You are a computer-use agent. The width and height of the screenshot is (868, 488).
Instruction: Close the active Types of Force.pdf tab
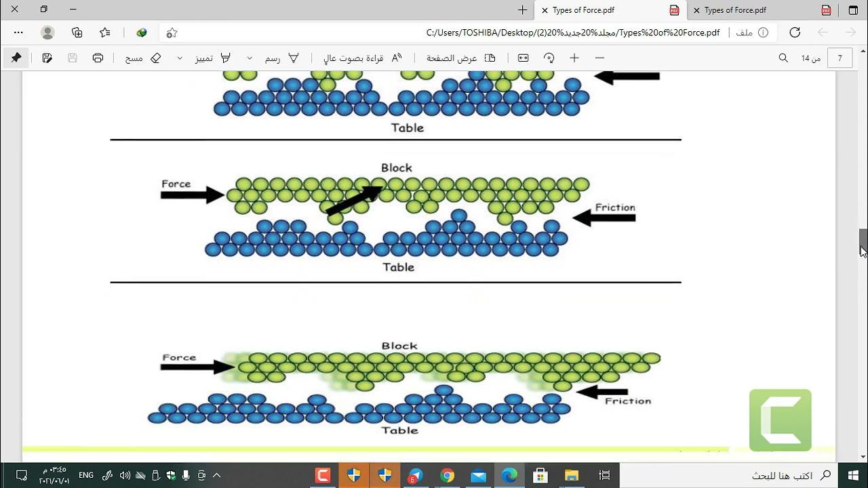[x=545, y=10]
